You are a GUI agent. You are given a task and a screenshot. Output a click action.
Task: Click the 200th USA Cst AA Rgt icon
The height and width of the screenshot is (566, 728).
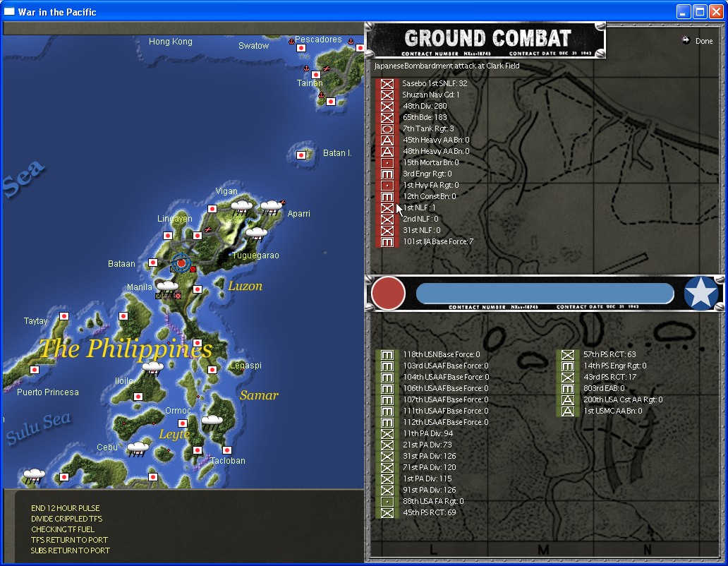pyautogui.click(x=568, y=400)
